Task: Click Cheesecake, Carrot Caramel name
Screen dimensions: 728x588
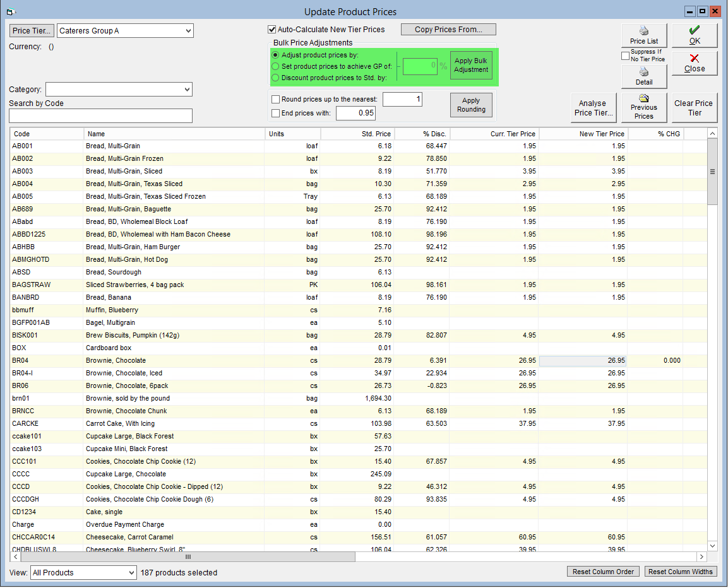Action: click(x=129, y=537)
